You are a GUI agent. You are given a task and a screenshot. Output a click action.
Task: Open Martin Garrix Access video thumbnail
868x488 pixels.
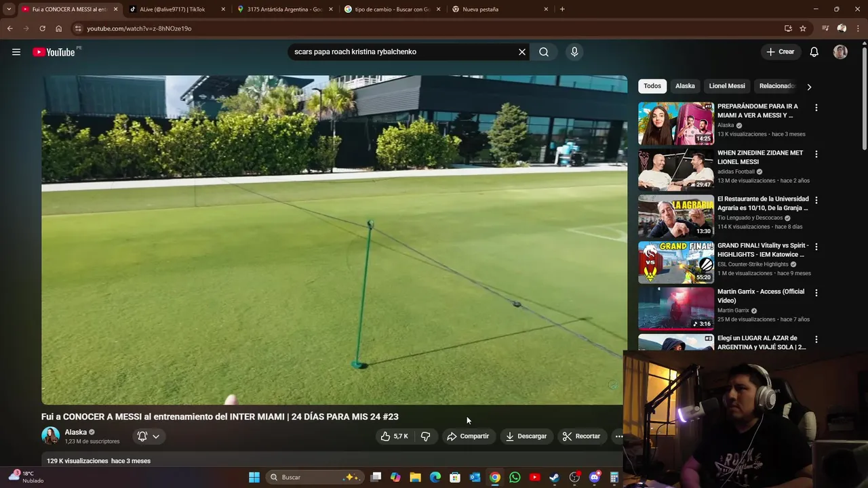[x=676, y=308]
